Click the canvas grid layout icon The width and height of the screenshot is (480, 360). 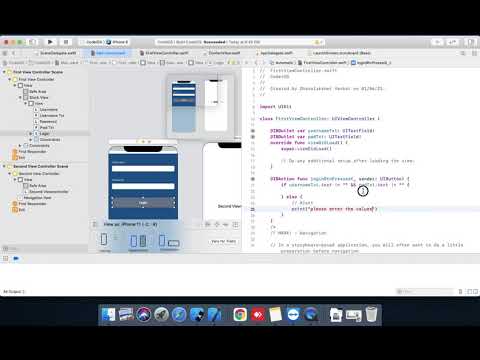(235, 225)
